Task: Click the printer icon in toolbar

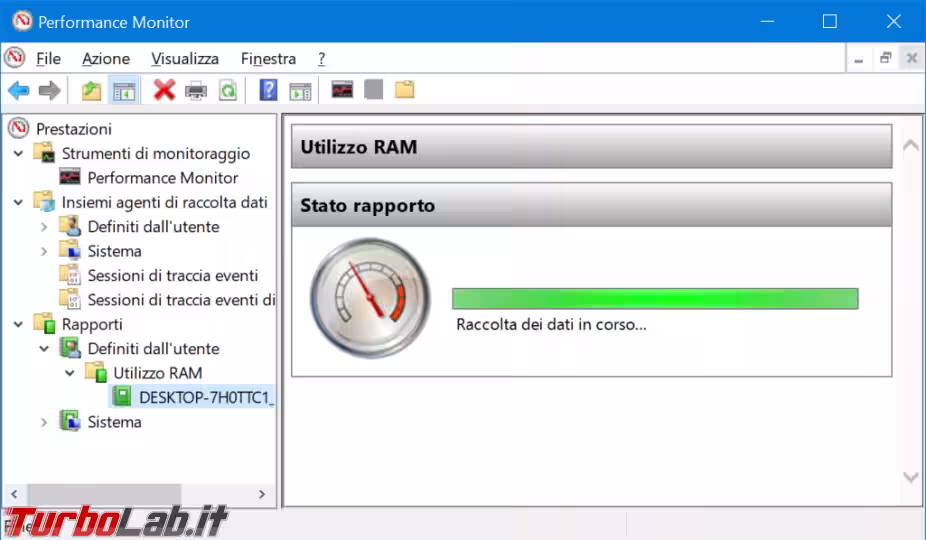Action: coord(196,91)
